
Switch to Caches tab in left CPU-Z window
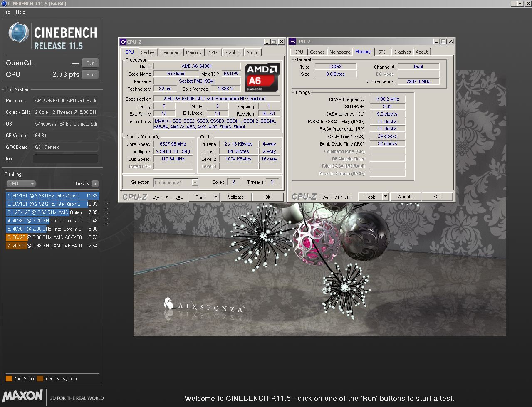[x=148, y=52]
